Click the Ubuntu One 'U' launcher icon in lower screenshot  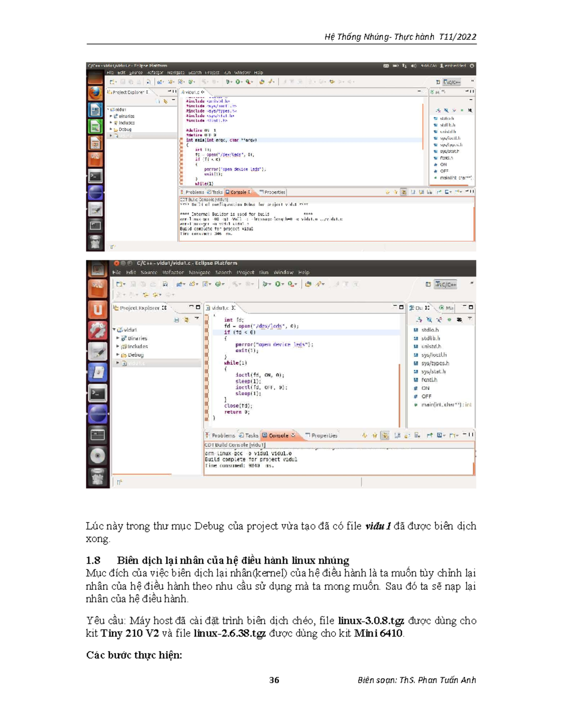(x=98, y=310)
